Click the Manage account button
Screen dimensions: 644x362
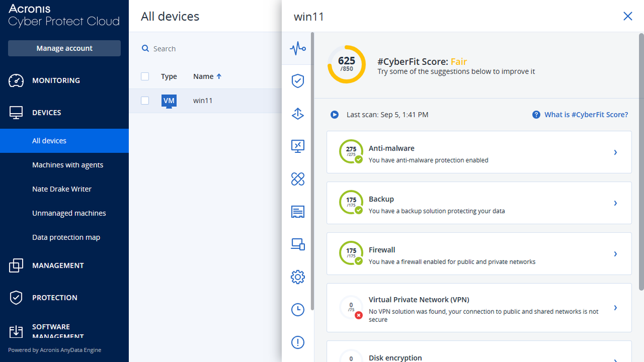coord(64,48)
